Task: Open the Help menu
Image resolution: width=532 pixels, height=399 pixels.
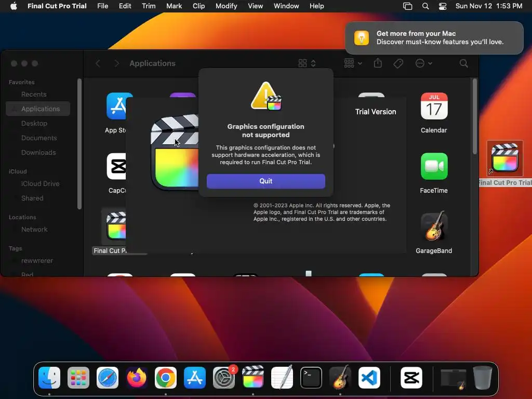Action: (x=316, y=6)
